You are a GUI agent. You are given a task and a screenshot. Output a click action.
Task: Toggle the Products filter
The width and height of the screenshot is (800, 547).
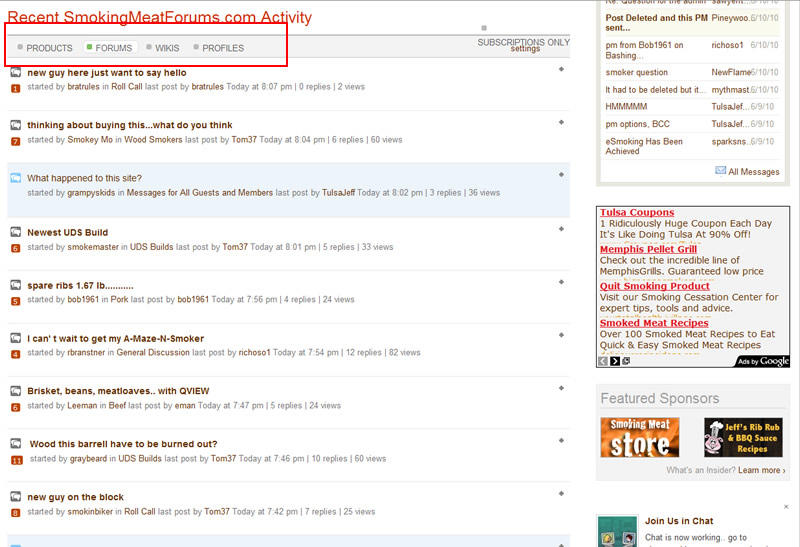[45, 48]
